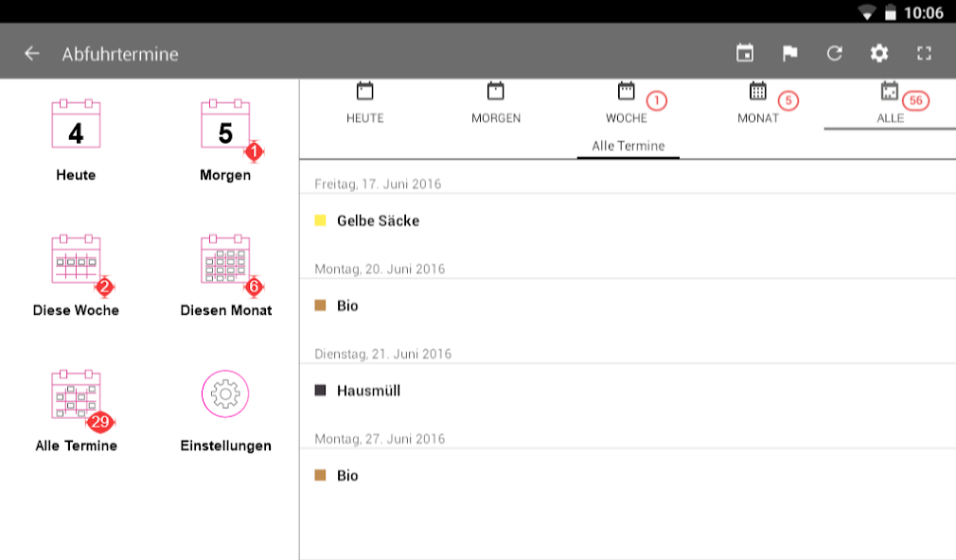
Task: Refresh the collection dates list
Action: tap(834, 54)
